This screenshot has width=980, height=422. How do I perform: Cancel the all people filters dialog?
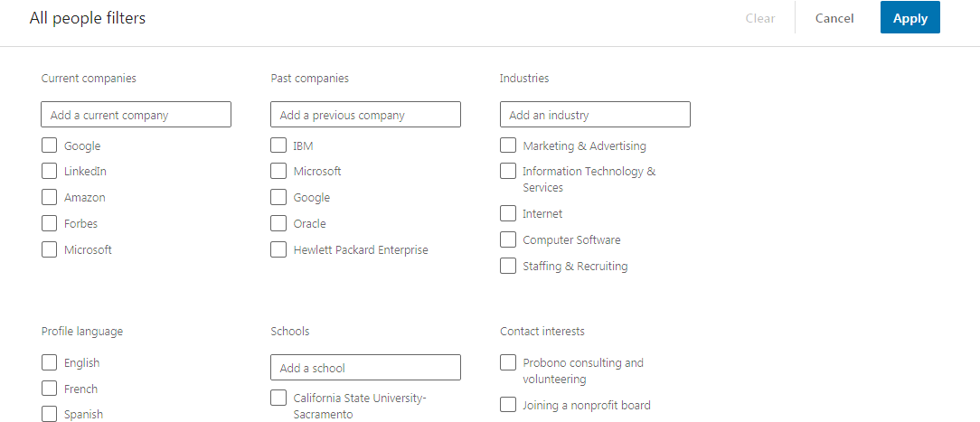[x=834, y=18]
